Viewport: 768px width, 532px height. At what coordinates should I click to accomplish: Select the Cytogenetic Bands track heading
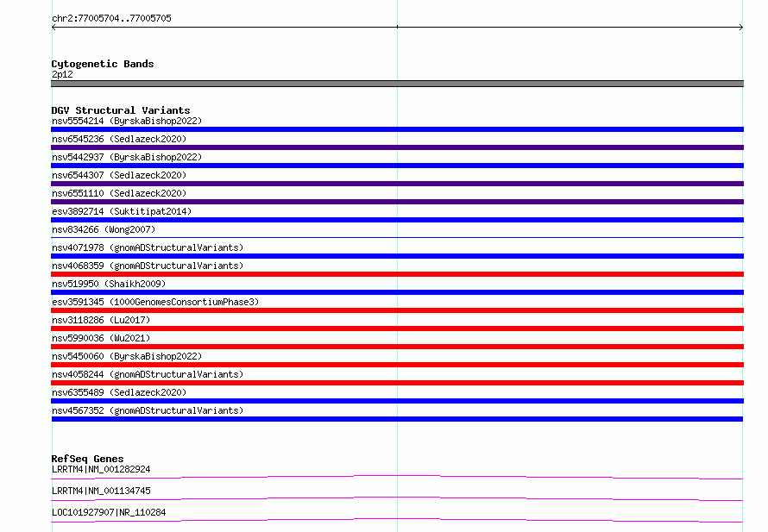point(103,64)
